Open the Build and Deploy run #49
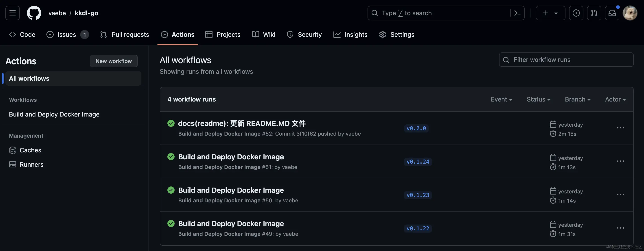This screenshot has width=644, height=251. pos(231,224)
